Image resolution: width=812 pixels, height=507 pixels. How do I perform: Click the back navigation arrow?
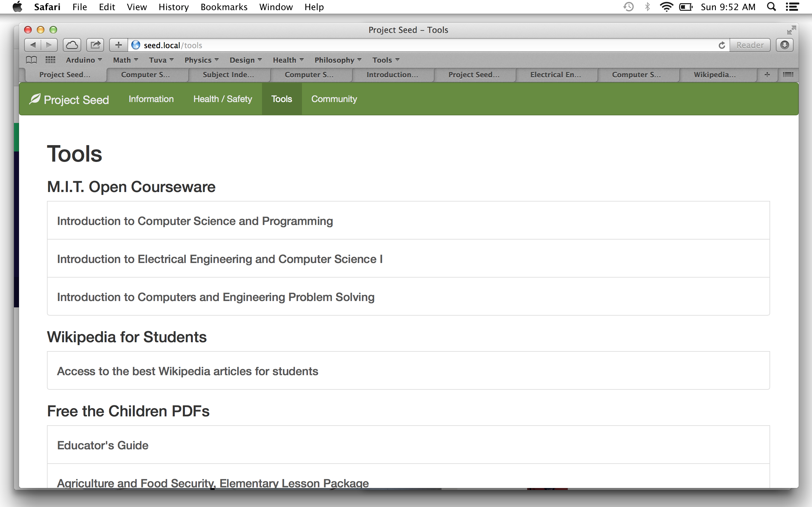pos(33,45)
